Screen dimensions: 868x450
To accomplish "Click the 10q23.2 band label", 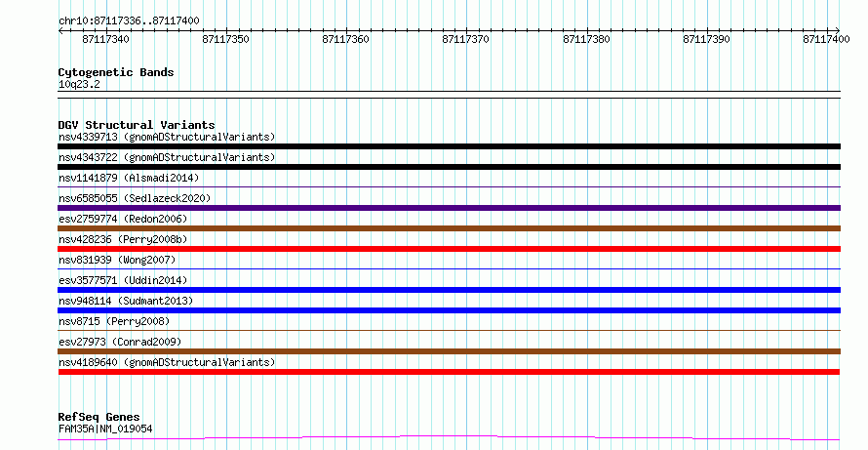I will click(79, 84).
